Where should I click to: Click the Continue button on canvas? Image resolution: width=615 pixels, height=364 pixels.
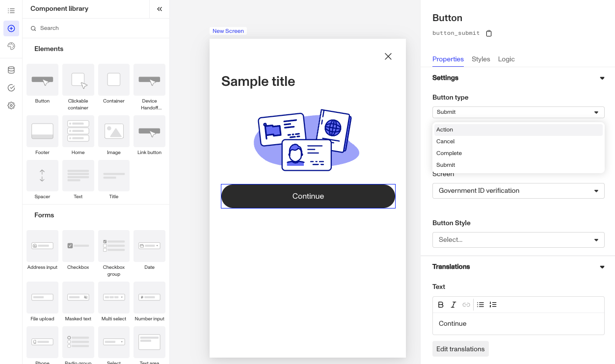308,196
